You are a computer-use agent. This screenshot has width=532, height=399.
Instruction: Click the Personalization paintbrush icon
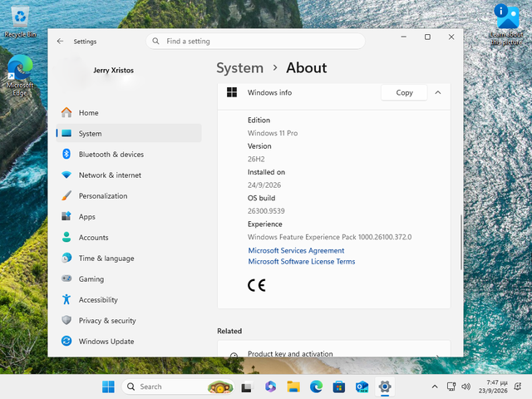click(x=66, y=196)
